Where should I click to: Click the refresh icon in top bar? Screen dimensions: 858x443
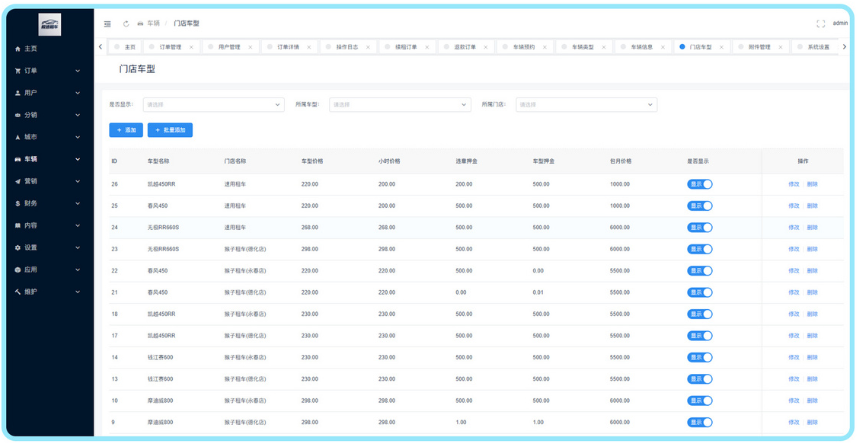pyautogui.click(x=126, y=24)
